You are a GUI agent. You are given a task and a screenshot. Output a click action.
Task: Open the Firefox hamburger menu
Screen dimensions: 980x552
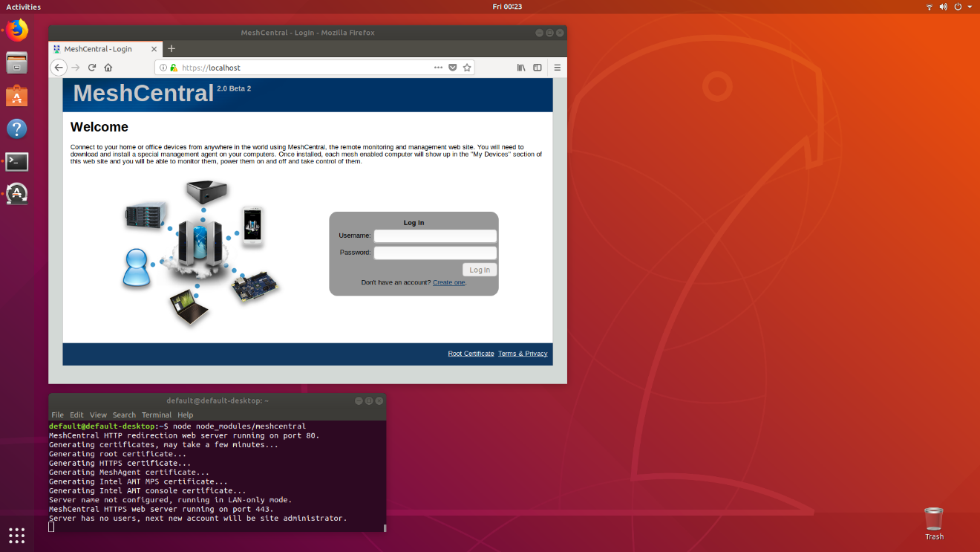click(558, 68)
